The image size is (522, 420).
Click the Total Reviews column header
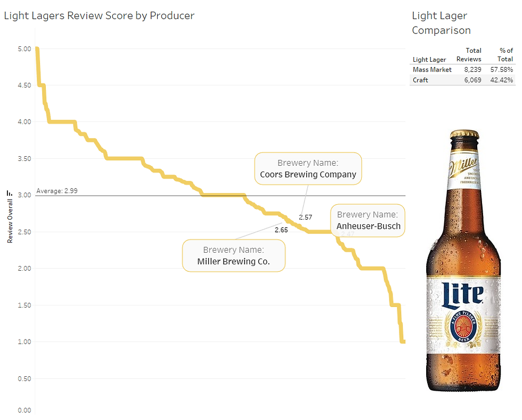469,54
